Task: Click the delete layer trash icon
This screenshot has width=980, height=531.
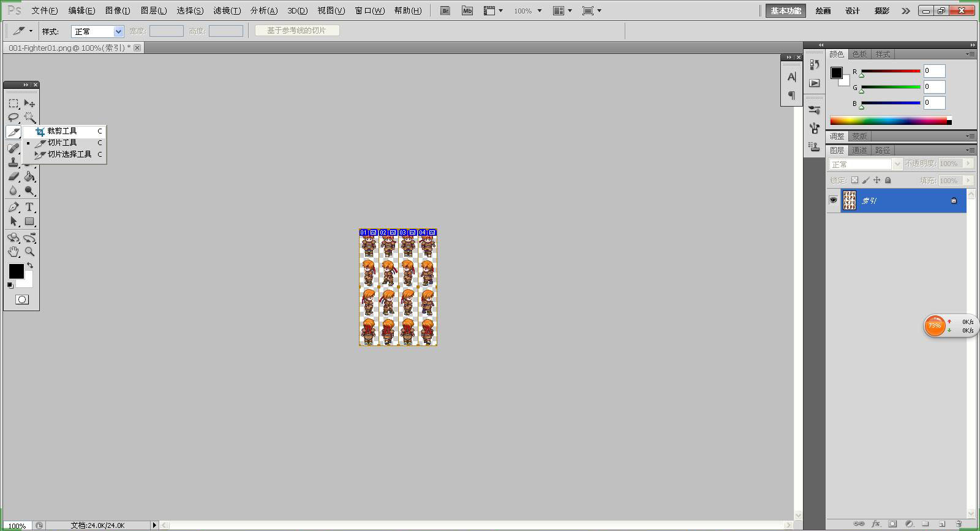Action: (959, 524)
